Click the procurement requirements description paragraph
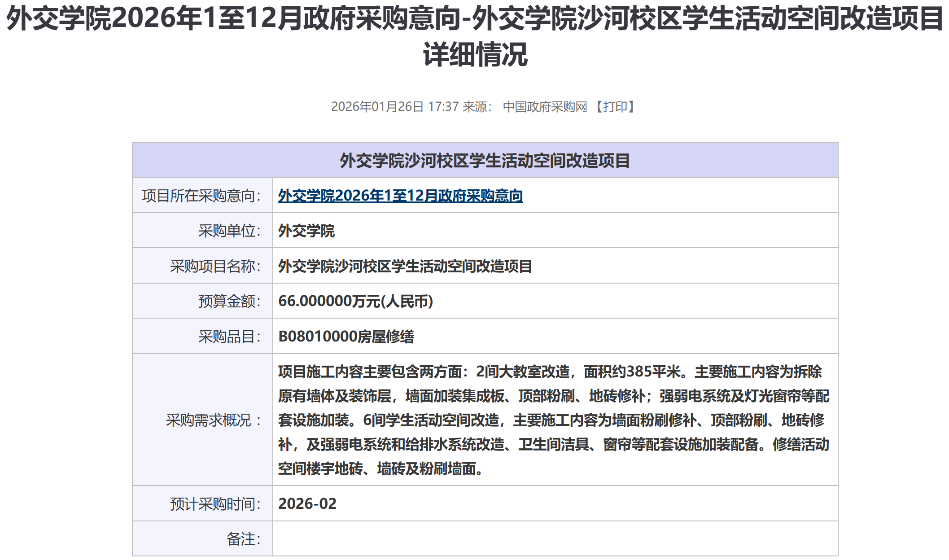The image size is (949, 560). tap(553, 420)
